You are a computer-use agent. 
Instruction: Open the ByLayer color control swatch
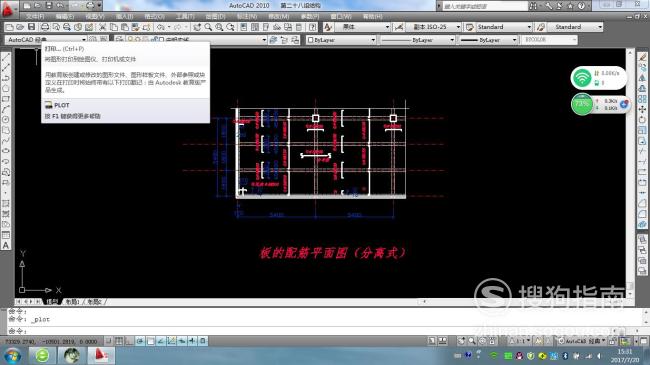(x=341, y=40)
